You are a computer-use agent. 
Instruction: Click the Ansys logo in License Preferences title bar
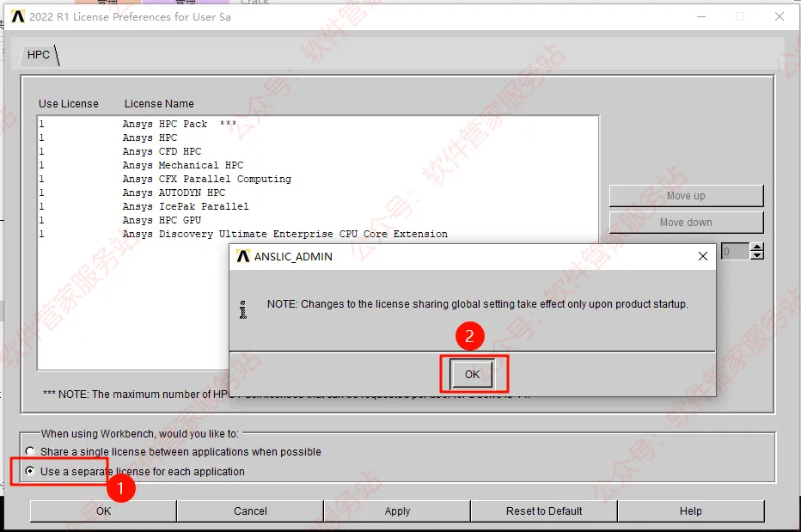click(x=18, y=17)
